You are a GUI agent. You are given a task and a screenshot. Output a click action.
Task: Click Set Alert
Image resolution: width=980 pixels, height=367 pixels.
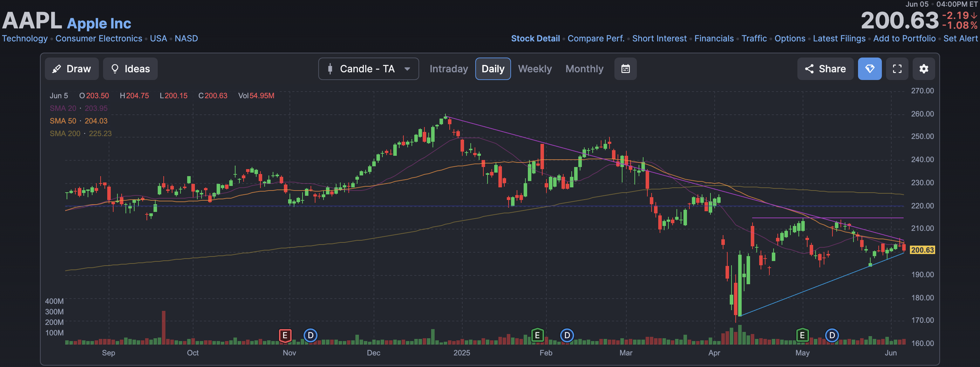(x=960, y=39)
